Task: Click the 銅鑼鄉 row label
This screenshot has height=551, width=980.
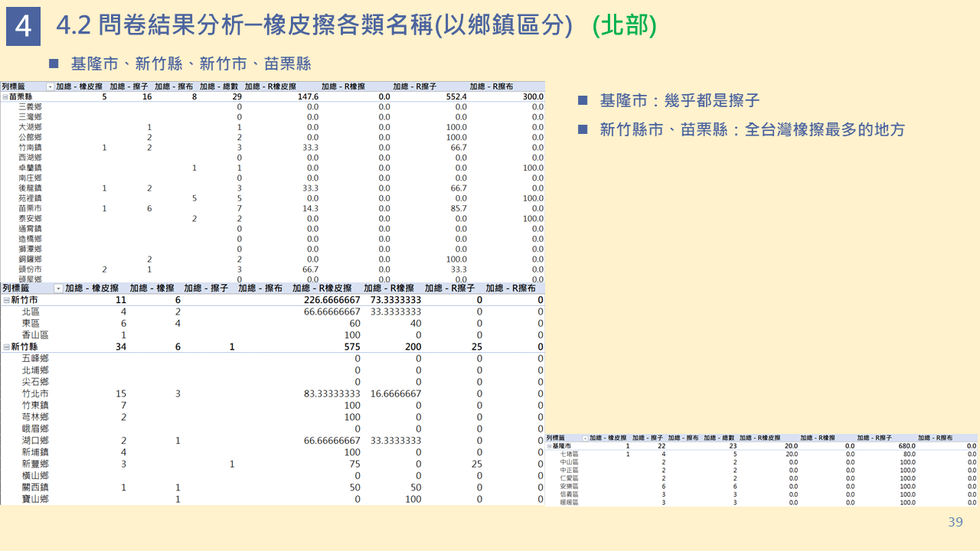Action: point(30,259)
